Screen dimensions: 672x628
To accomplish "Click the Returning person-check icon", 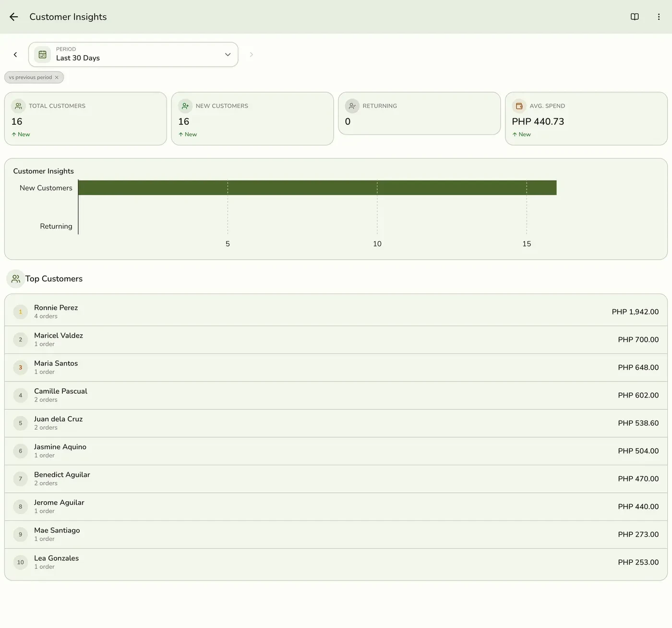I will (x=352, y=106).
